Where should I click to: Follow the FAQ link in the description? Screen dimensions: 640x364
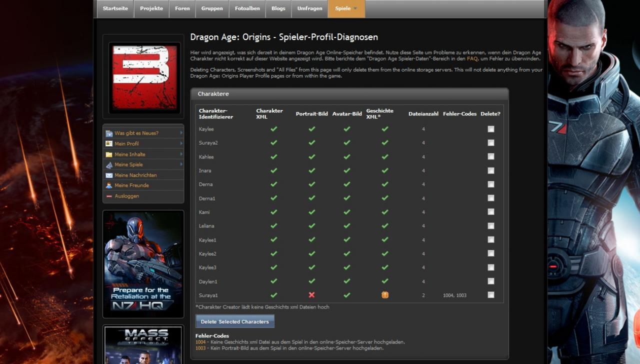[471, 58]
